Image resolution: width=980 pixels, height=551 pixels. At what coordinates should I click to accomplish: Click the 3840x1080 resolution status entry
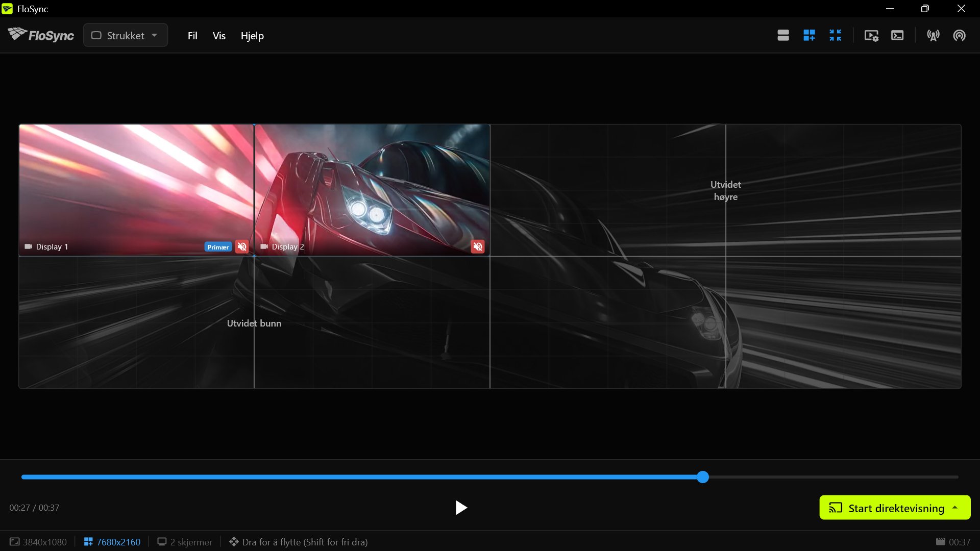[38, 542]
